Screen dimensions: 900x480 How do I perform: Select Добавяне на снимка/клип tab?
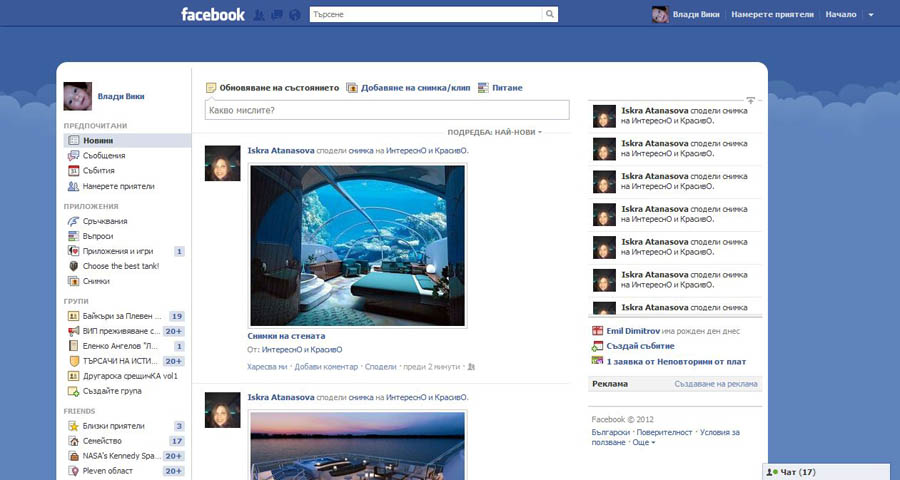click(x=408, y=88)
